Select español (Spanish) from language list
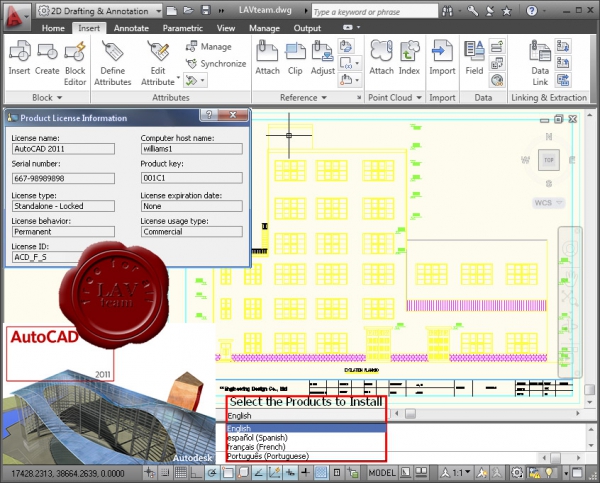Viewport: 600px width, 483px height. tap(306, 437)
